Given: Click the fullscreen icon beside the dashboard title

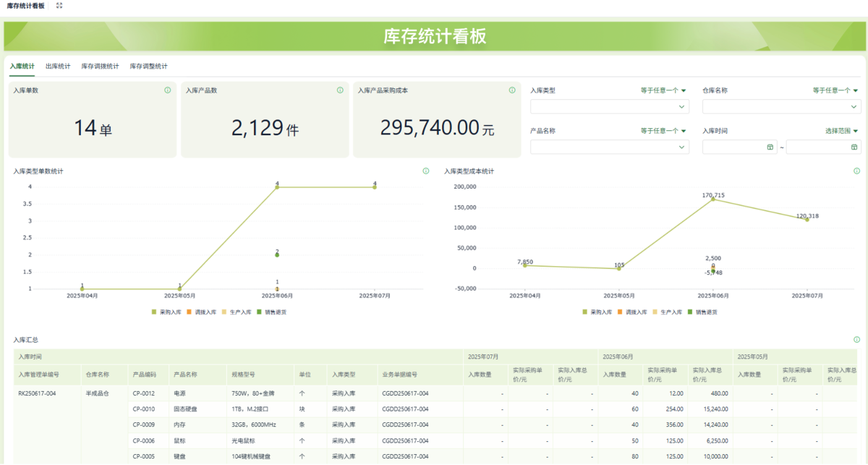Looking at the screenshot, I should [59, 5].
